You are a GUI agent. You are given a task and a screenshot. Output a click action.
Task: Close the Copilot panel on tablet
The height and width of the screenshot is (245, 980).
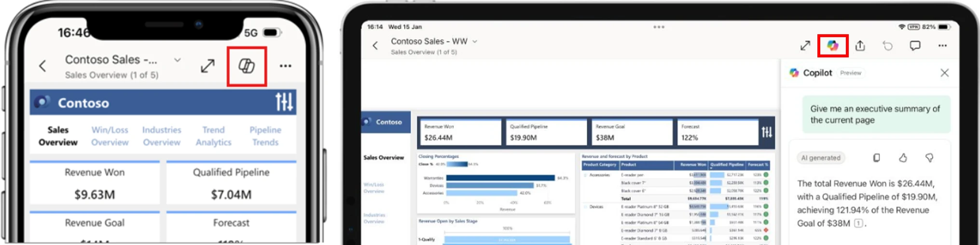(944, 73)
